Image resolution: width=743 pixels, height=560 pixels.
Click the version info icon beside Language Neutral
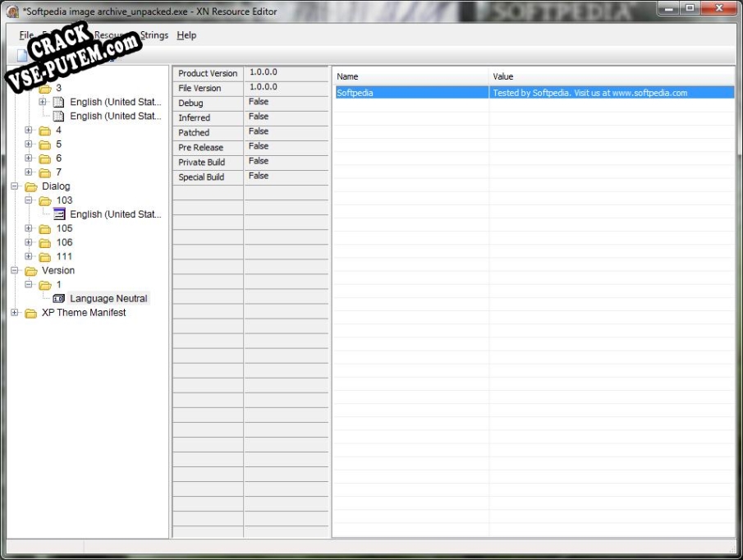coord(58,298)
